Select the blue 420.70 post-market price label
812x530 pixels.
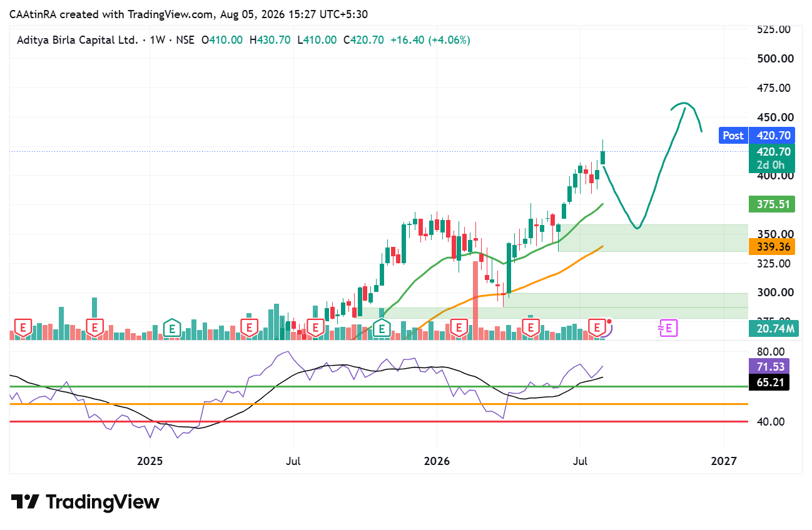(x=772, y=136)
